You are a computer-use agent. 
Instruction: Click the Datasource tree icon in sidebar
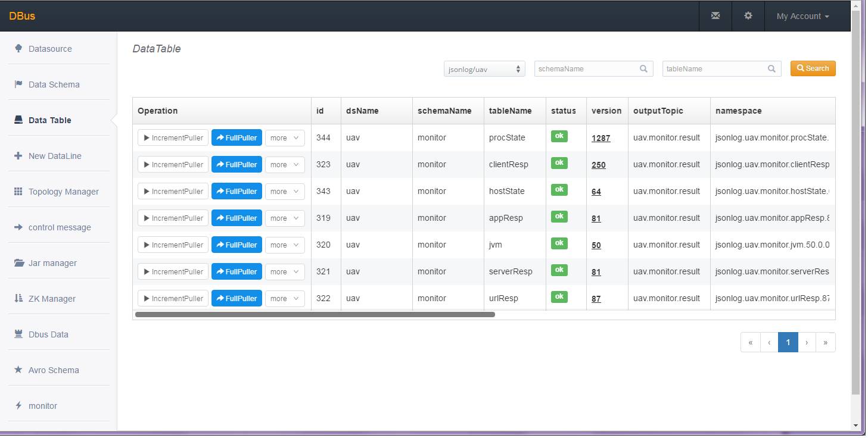pos(18,48)
